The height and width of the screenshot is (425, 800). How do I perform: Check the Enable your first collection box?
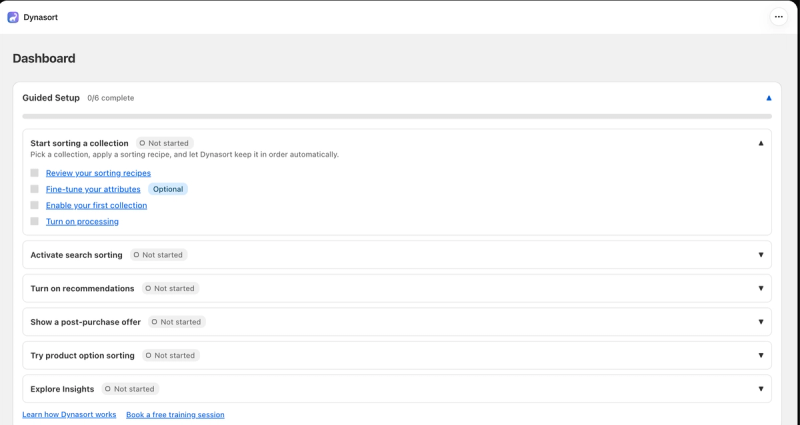click(x=35, y=205)
